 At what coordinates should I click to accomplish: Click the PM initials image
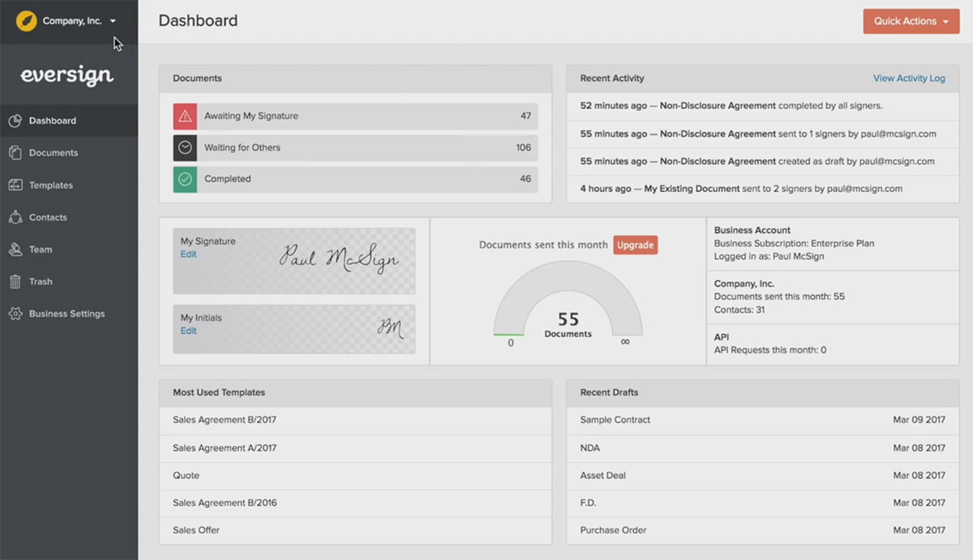click(x=391, y=327)
